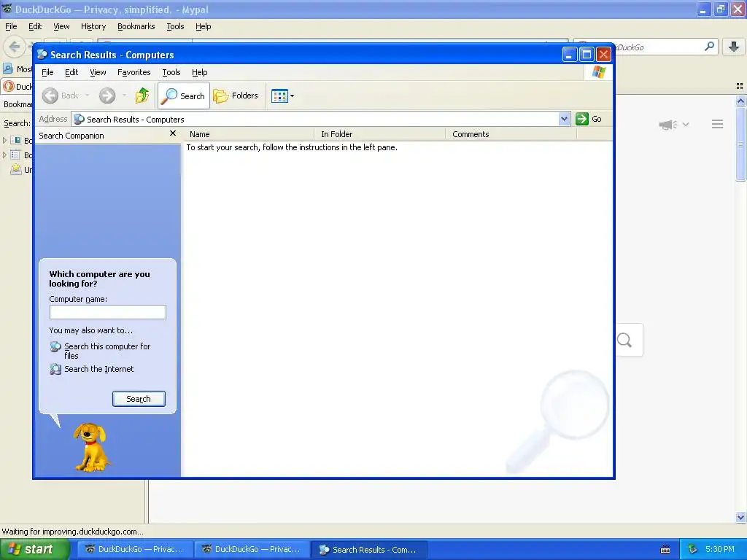Open File menu in Search Results window

47,72
